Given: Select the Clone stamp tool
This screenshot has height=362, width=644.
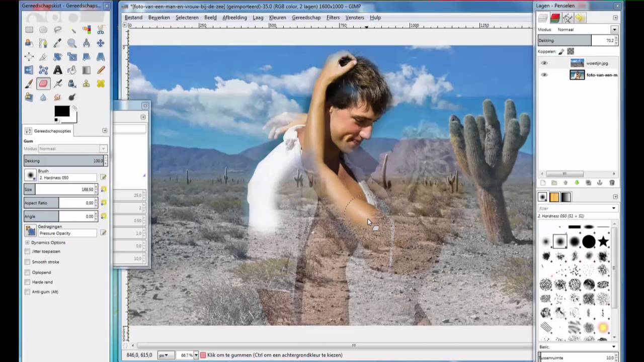Looking at the screenshot, I should (87, 84).
